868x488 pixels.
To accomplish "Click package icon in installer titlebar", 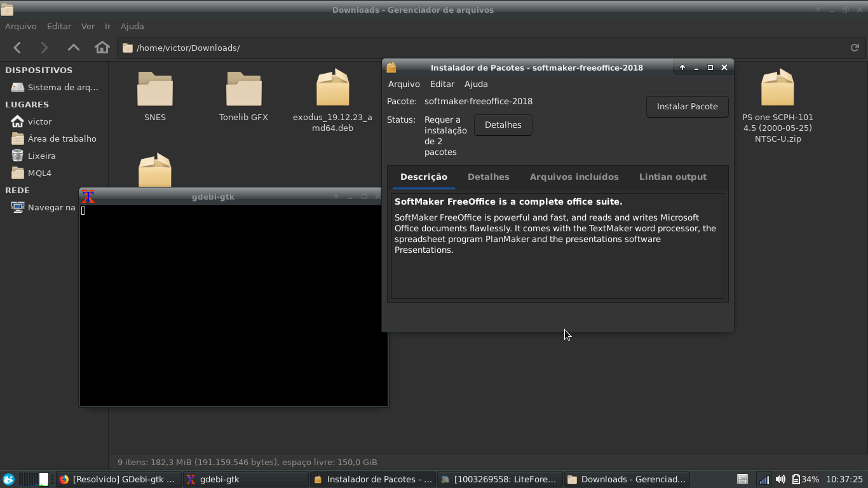I will point(391,67).
